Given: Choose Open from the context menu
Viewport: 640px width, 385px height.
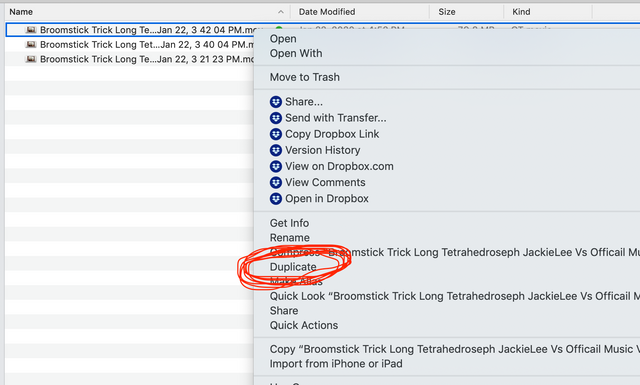Looking at the screenshot, I should pos(283,39).
